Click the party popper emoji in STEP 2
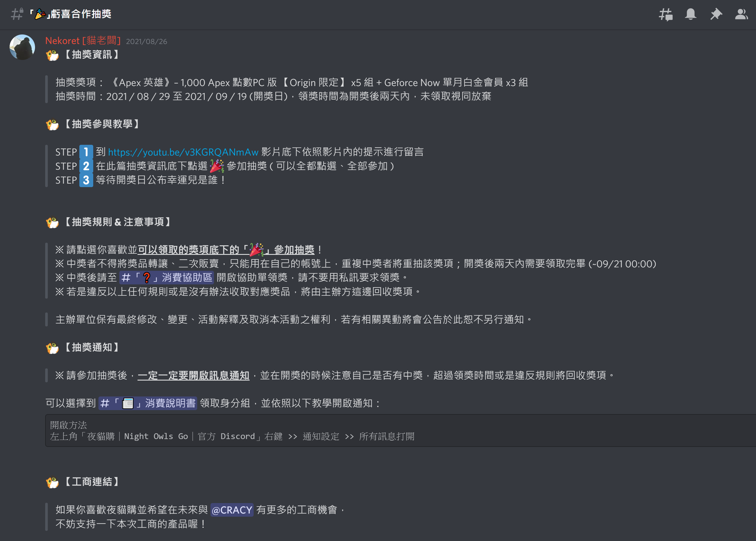 tap(217, 166)
